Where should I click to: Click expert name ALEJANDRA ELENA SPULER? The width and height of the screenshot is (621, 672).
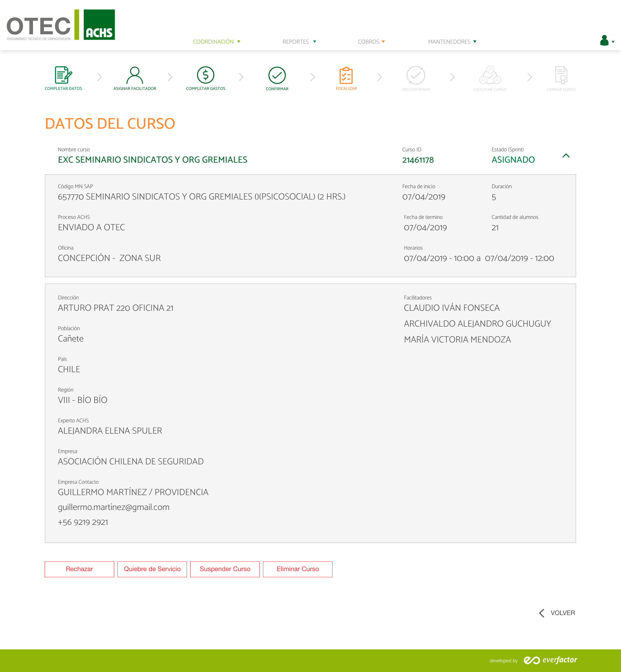[x=110, y=431]
